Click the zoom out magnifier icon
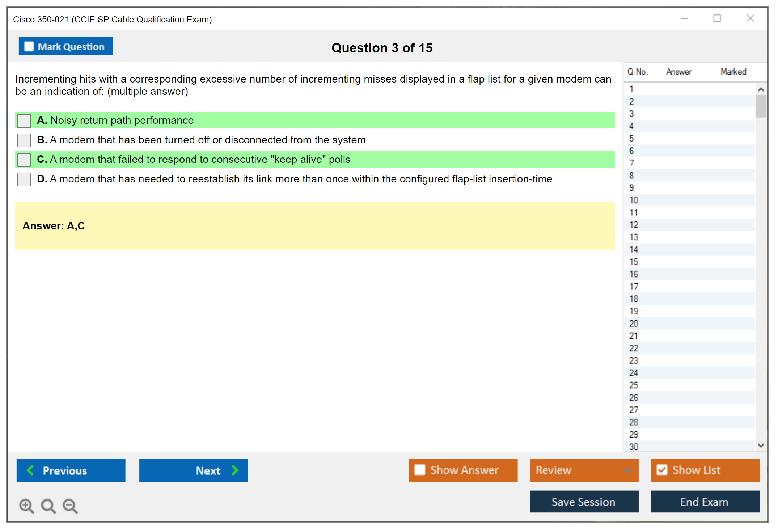The height and width of the screenshot is (532, 778). click(x=70, y=506)
